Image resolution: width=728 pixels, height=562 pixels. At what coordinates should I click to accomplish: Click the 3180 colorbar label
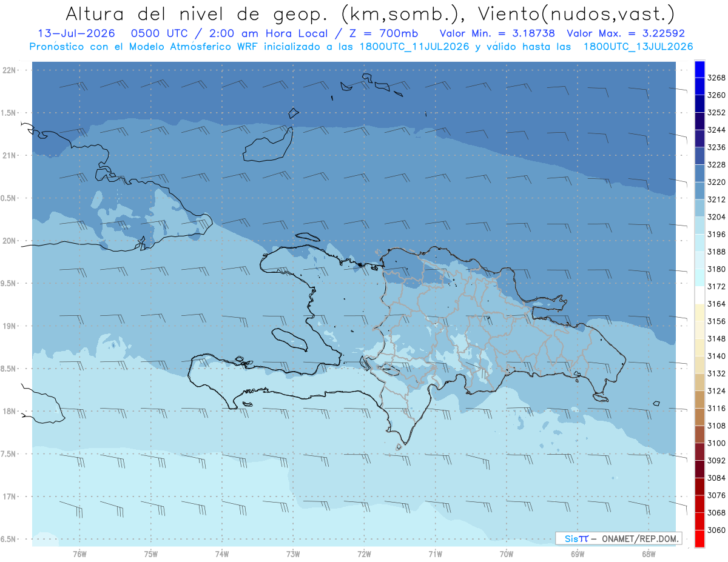pos(716,269)
